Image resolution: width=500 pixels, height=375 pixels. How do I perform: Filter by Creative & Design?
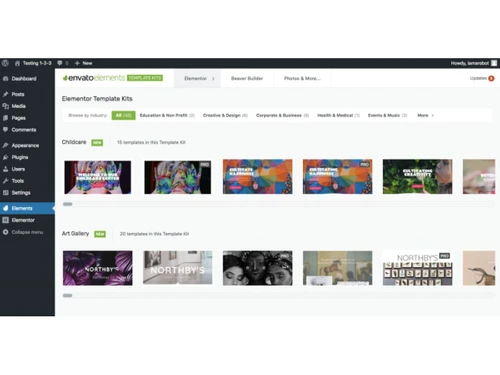[225, 115]
